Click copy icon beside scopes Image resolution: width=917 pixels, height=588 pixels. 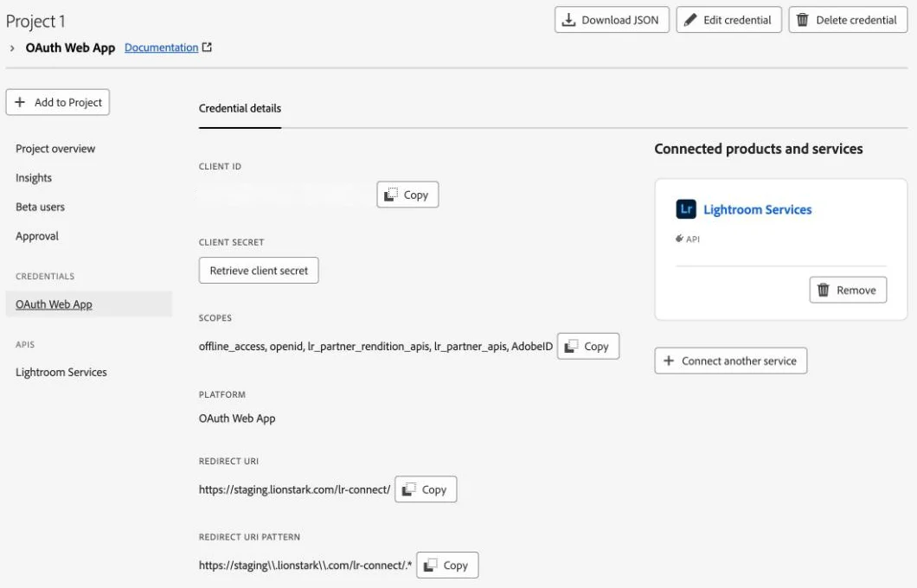pos(571,346)
